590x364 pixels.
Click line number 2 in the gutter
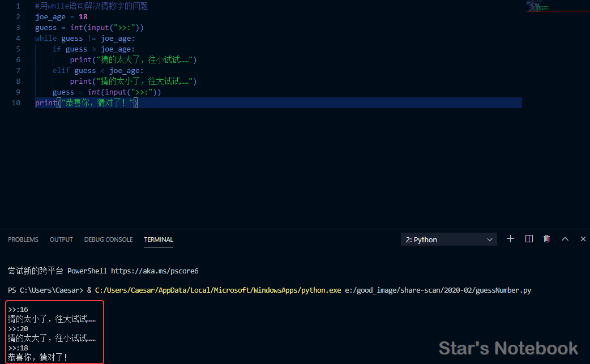pos(18,17)
